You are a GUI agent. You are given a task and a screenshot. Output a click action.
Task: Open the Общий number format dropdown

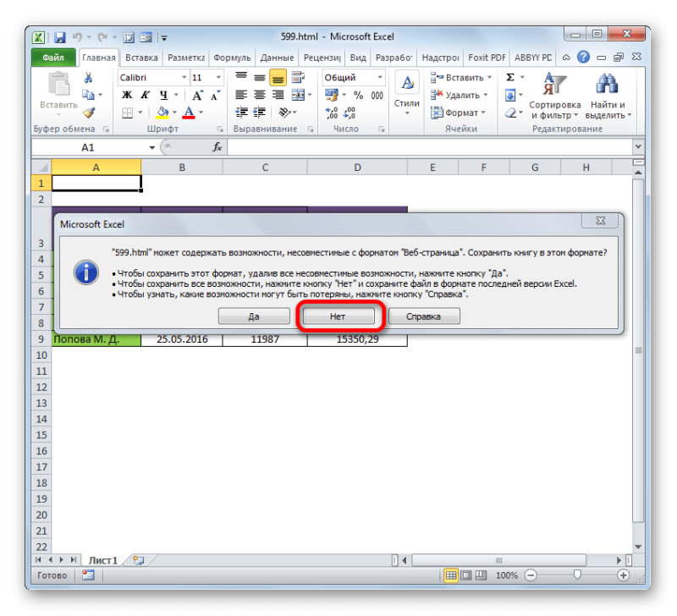click(380, 78)
